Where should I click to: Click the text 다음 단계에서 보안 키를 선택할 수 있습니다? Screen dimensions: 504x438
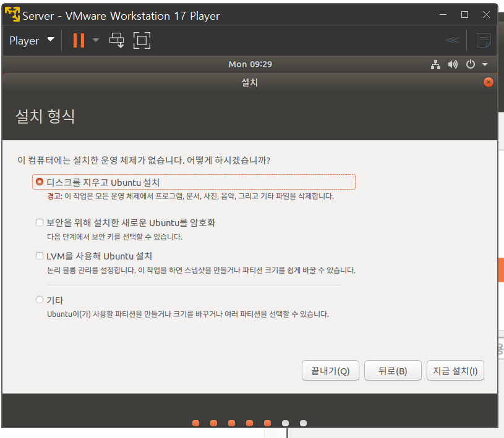114,237
